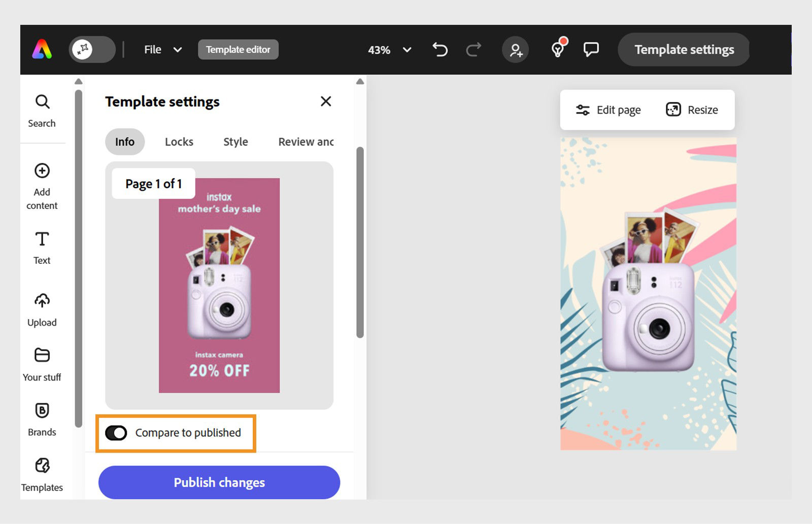Open the Templates panel
This screenshot has width=812, height=524.
pyautogui.click(x=42, y=474)
